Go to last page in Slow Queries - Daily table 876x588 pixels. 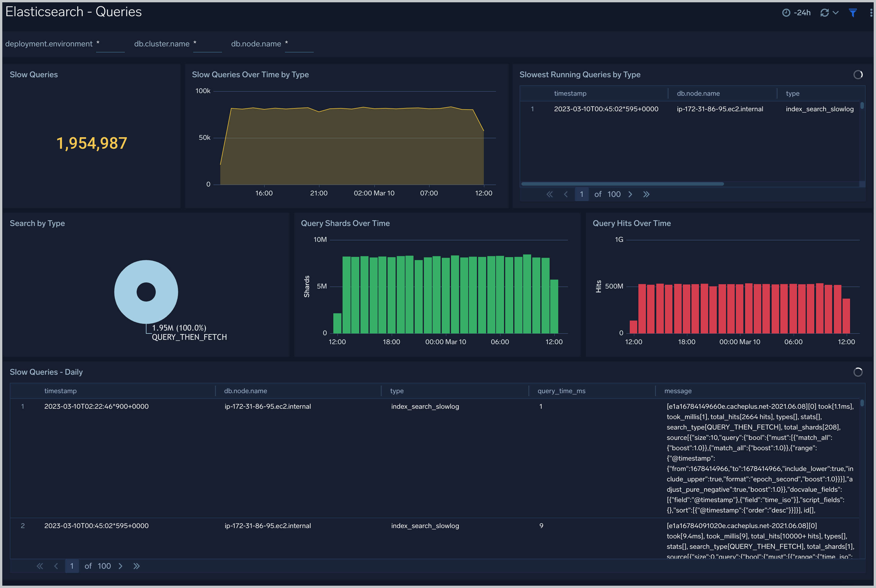click(137, 566)
